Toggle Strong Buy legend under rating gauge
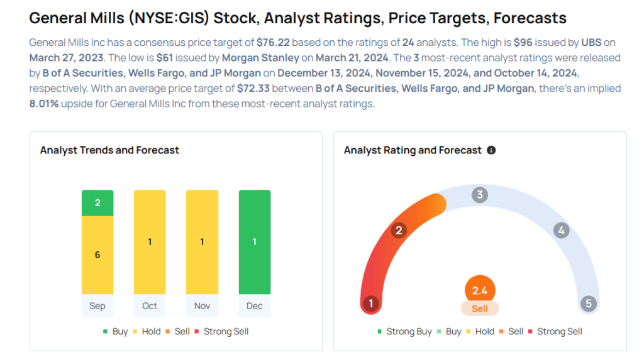644x360 pixels. coord(404,331)
